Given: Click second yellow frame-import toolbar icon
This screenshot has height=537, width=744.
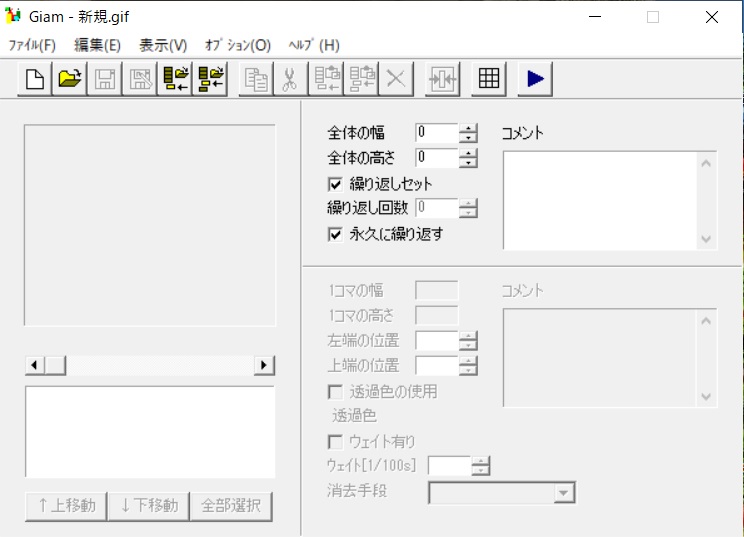Looking at the screenshot, I should (210, 79).
